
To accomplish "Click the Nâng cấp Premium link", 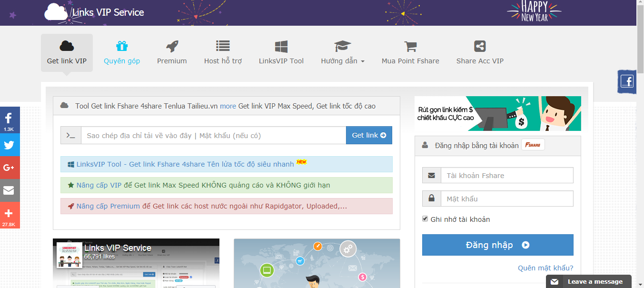I will point(108,206).
